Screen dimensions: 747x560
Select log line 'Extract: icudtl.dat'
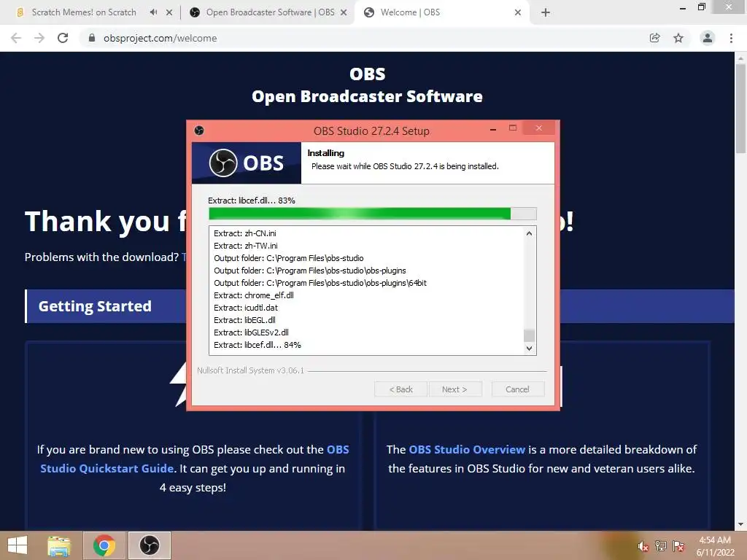pos(246,308)
